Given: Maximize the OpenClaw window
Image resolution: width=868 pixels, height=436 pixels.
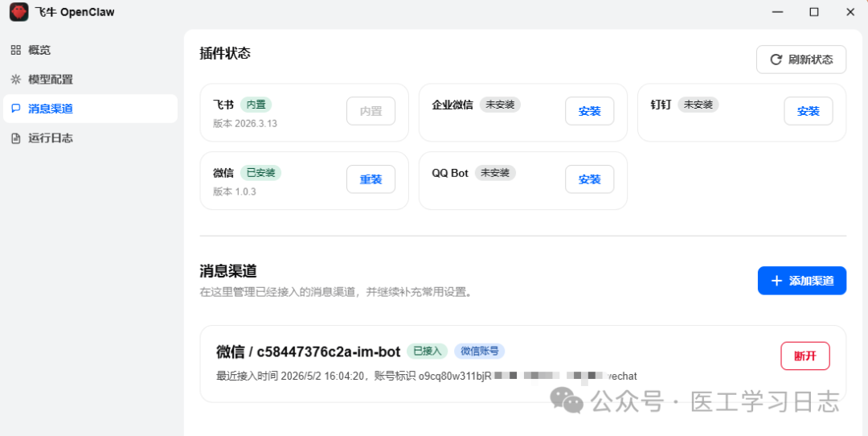Looking at the screenshot, I should (813, 11).
